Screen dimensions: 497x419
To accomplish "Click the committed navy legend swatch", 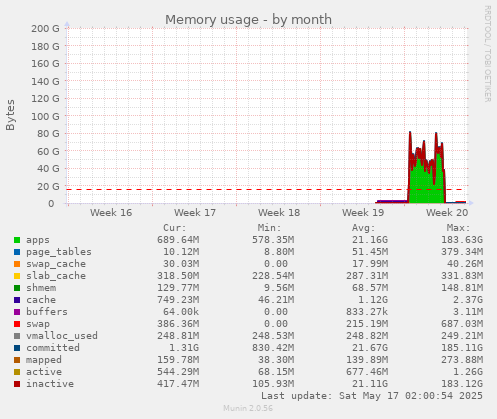I will click(x=17, y=348).
